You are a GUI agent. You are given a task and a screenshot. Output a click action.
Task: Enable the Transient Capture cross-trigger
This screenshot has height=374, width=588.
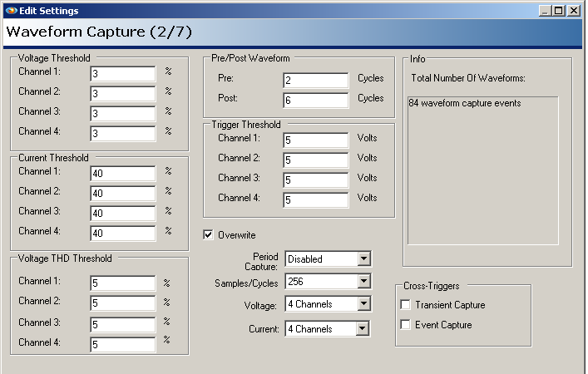click(x=405, y=305)
